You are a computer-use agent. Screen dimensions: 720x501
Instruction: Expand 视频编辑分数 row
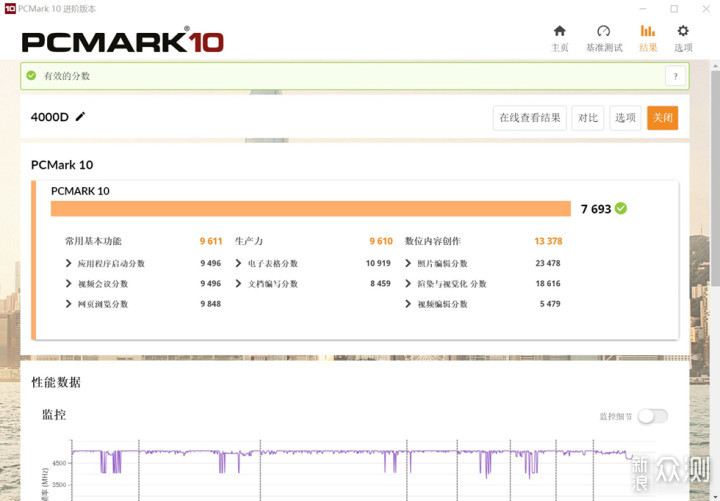click(x=408, y=304)
